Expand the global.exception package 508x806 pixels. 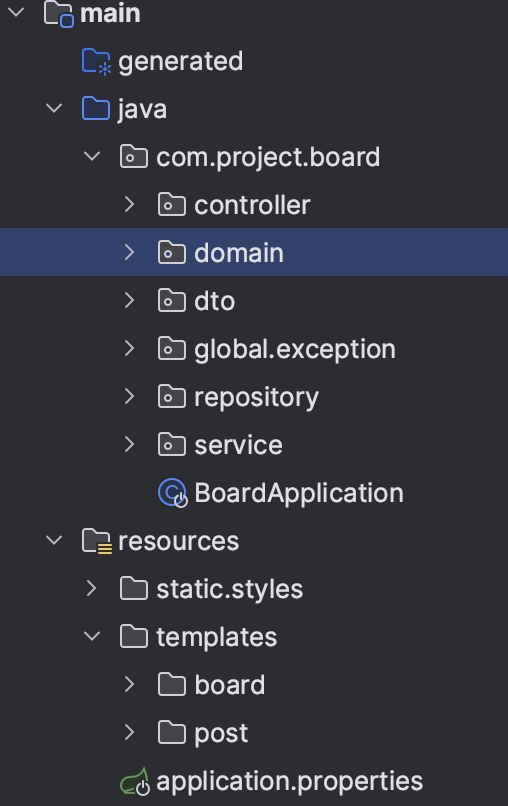130,349
